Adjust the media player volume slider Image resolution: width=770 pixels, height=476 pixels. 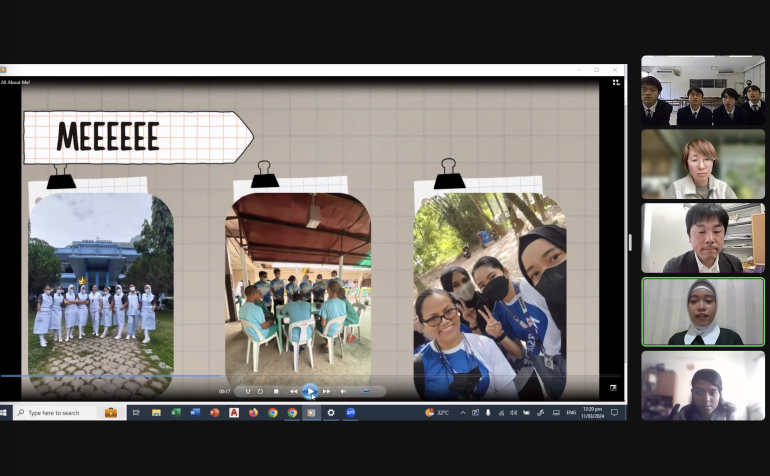(366, 391)
